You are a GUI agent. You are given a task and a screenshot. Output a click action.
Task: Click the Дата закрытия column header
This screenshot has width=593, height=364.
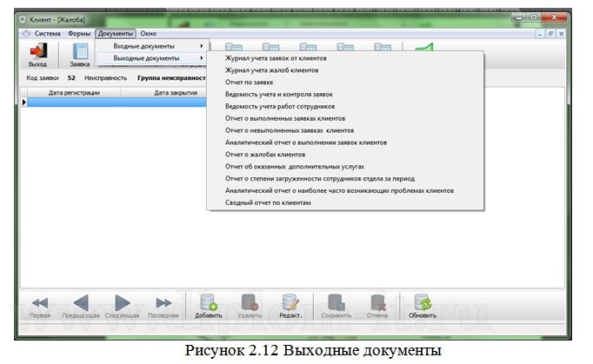(164, 93)
